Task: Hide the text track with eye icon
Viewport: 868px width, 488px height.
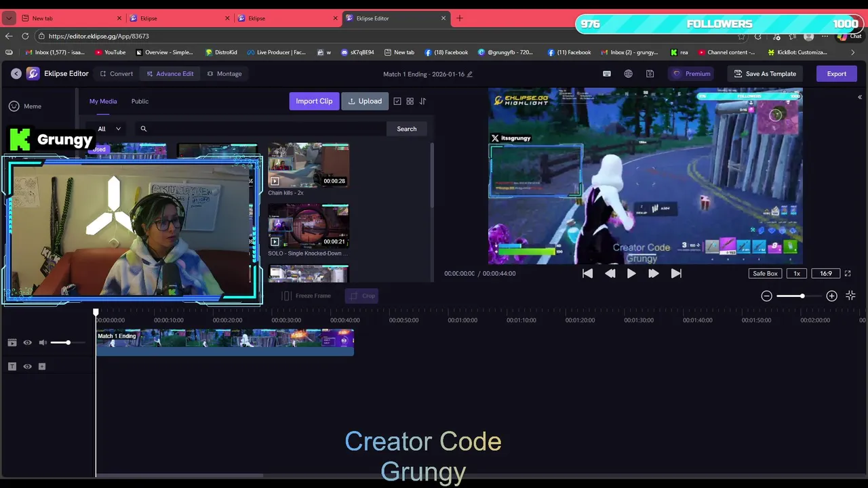Action: pyautogui.click(x=28, y=367)
